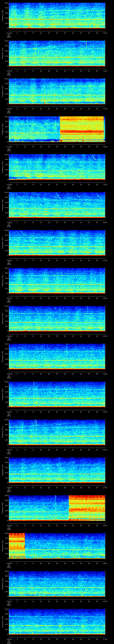Click tick 30 under the 3:17:00 spectrogram
This screenshot has height=644, width=114.
point(57,147)
